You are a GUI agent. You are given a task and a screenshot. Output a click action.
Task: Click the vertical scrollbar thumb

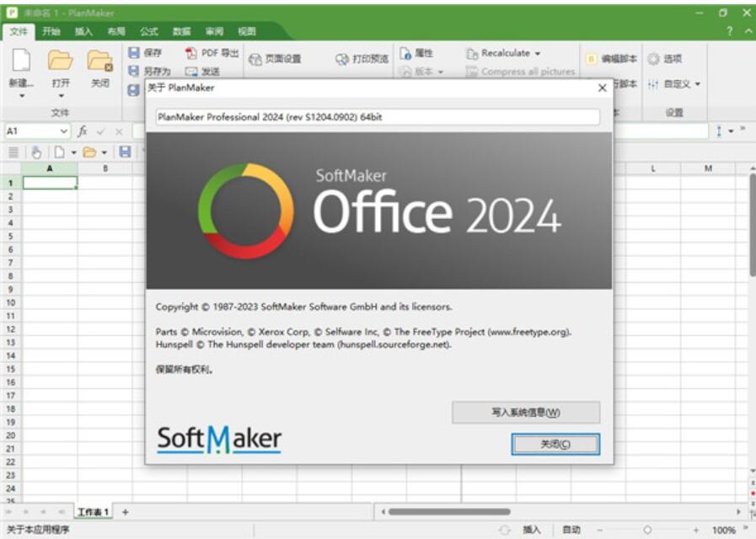pos(753,225)
